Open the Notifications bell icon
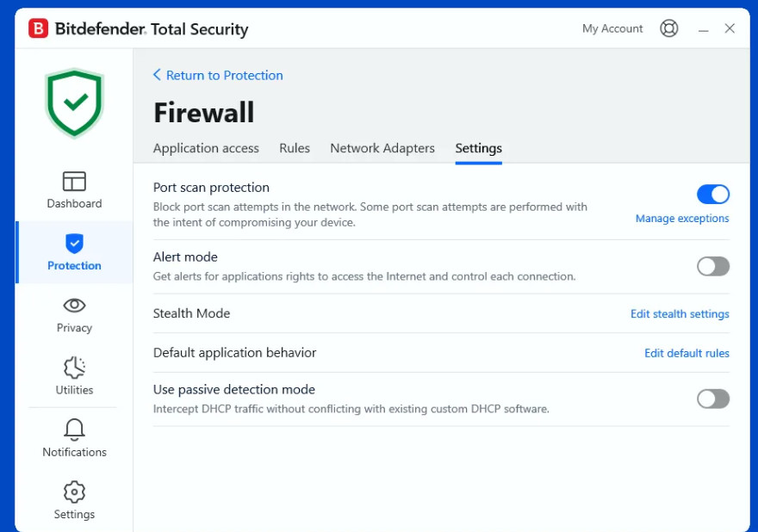Viewport: 758px width, 532px height. (74, 430)
